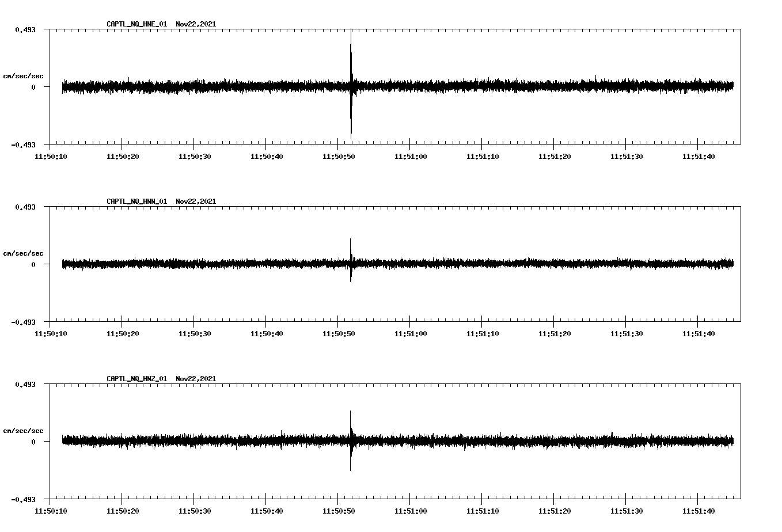Click the seismic spike on the HNZ trace
Viewport: 782px width, 532px height.
pyautogui.click(x=350, y=440)
